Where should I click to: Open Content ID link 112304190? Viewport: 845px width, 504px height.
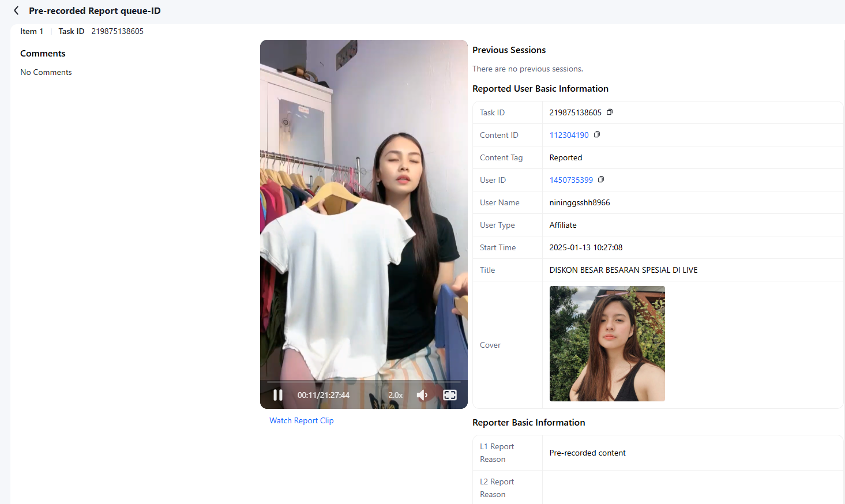click(x=569, y=135)
